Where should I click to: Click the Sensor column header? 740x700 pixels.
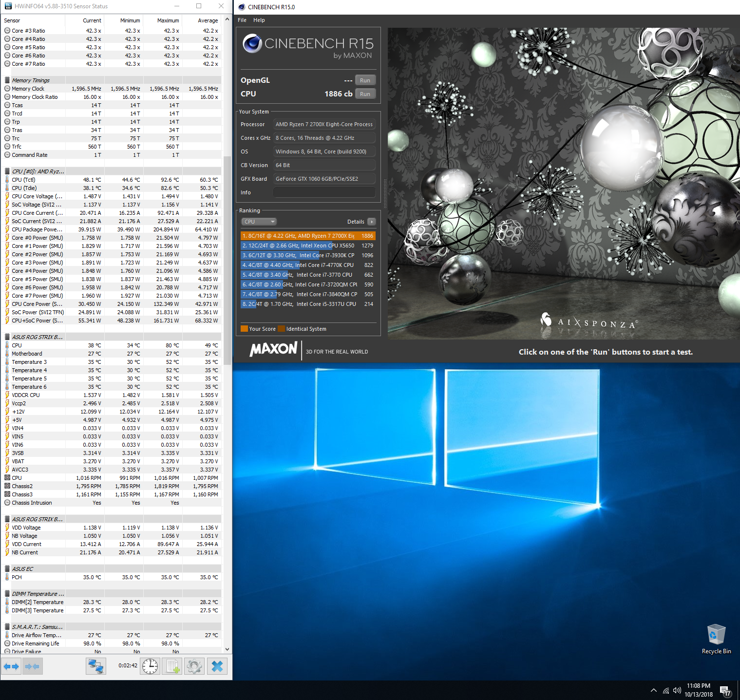pyautogui.click(x=33, y=20)
